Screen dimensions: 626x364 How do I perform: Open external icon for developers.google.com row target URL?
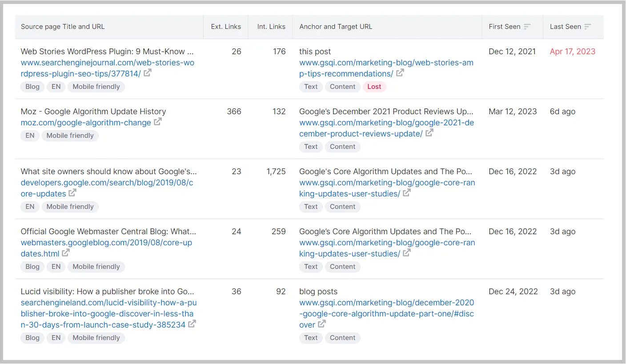pyautogui.click(x=407, y=193)
